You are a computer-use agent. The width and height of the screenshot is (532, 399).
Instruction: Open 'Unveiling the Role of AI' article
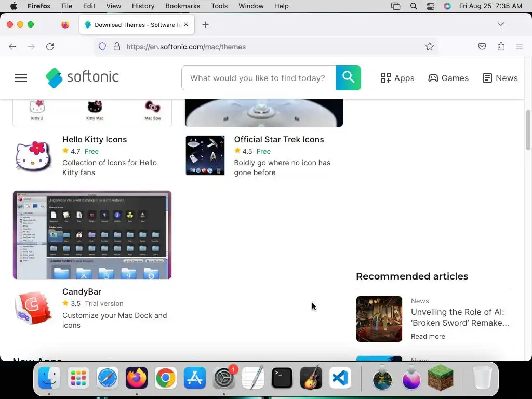click(460, 317)
